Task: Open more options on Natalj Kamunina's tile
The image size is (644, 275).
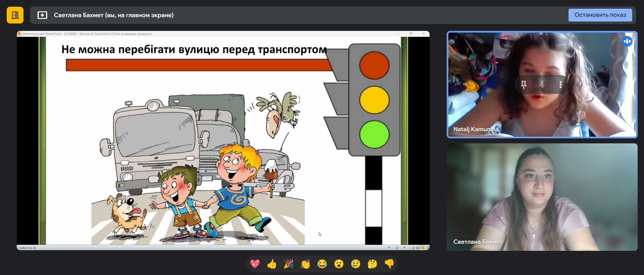Action: (x=560, y=85)
